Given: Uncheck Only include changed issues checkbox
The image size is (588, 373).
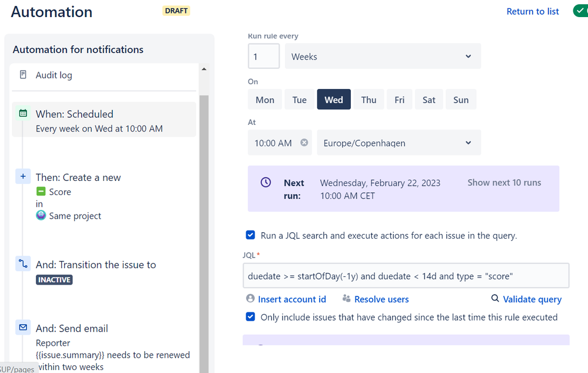Looking at the screenshot, I should coord(251,316).
